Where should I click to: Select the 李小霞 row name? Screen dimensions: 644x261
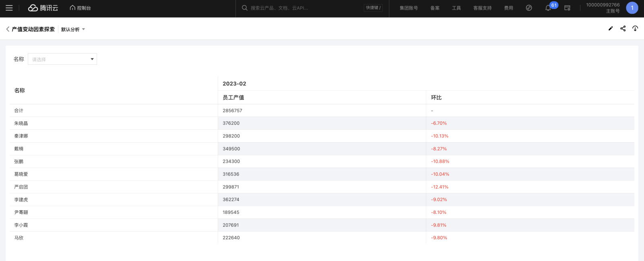pos(21,225)
